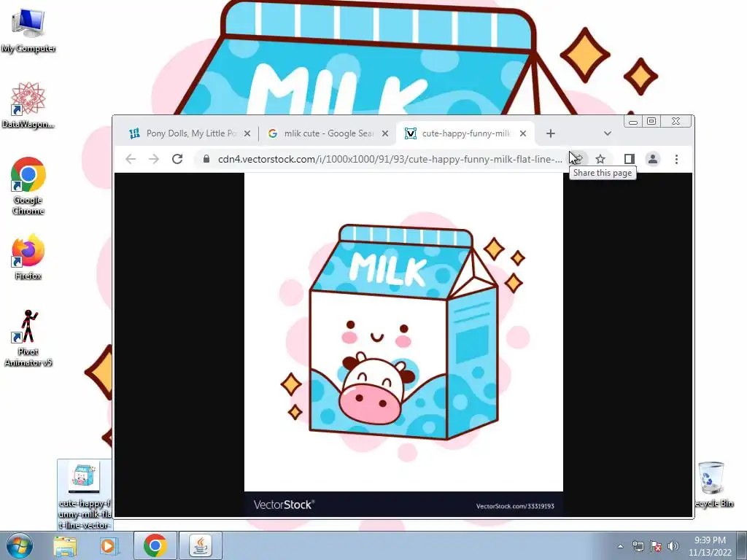Switch to Pony Dolls, My Little Pony tab

coord(190,133)
